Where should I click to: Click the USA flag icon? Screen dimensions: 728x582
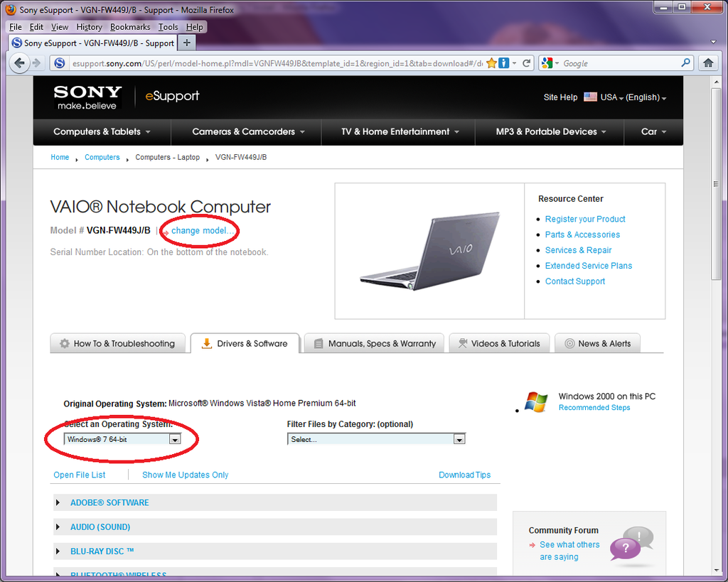[x=590, y=97]
